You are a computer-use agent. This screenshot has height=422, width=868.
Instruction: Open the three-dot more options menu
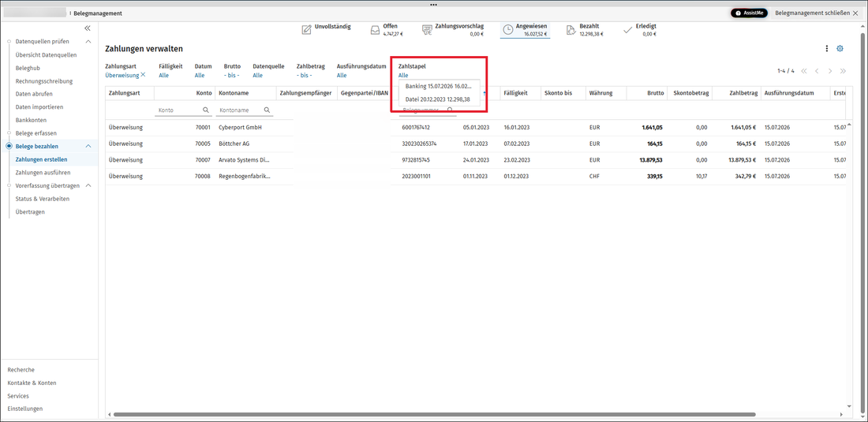tap(827, 49)
